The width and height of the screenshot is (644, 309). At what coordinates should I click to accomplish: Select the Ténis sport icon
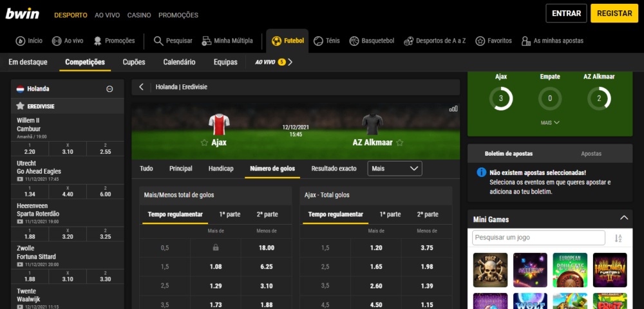coord(318,41)
